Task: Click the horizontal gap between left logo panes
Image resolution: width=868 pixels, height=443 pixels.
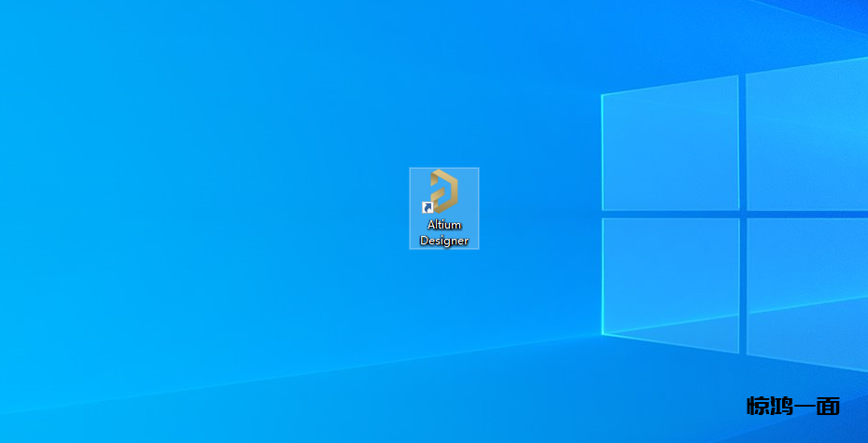Action: tap(670, 215)
